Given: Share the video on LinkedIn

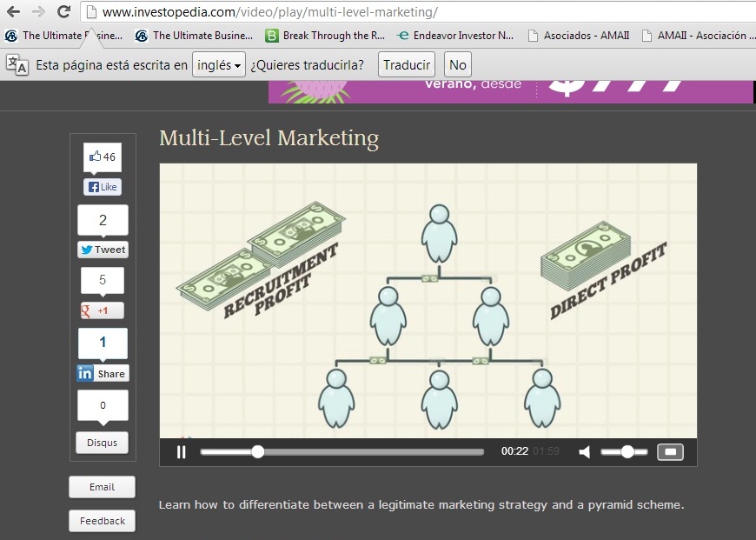Looking at the screenshot, I should point(103,373).
